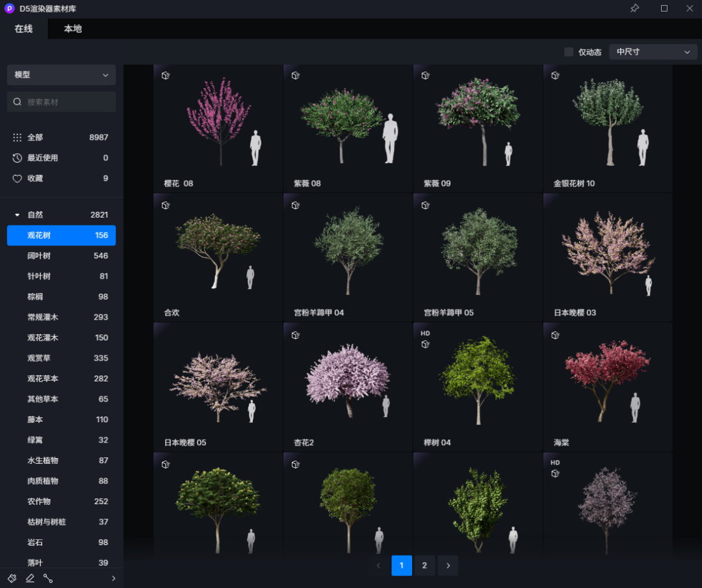Switch to the 本地 tab
Image resolution: width=702 pixels, height=588 pixels.
point(73,29)
